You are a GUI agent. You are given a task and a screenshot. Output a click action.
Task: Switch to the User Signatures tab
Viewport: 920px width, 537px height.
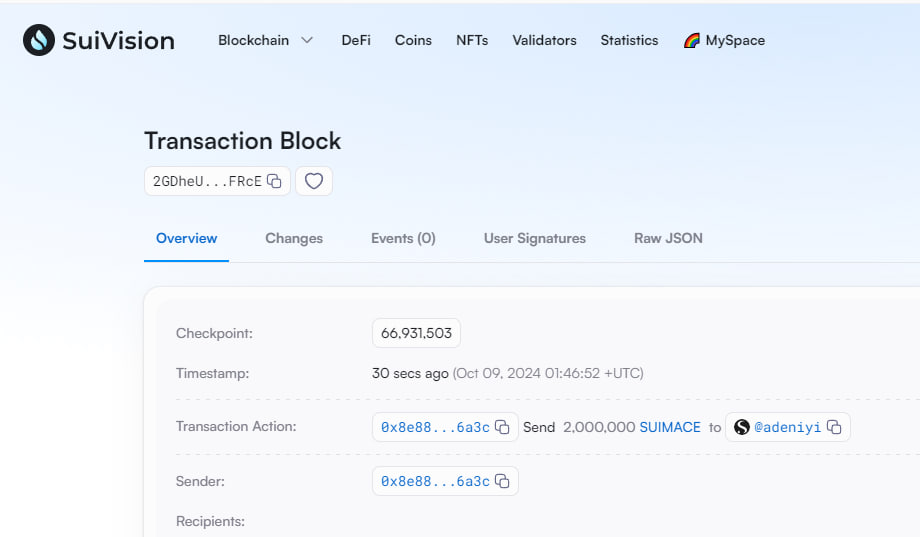pos(535,238)
